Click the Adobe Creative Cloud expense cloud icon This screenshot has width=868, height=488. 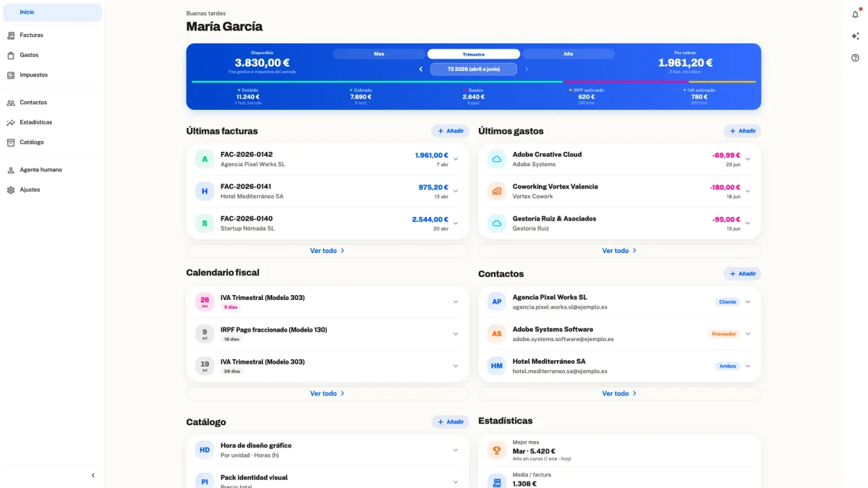coord(496,159)
